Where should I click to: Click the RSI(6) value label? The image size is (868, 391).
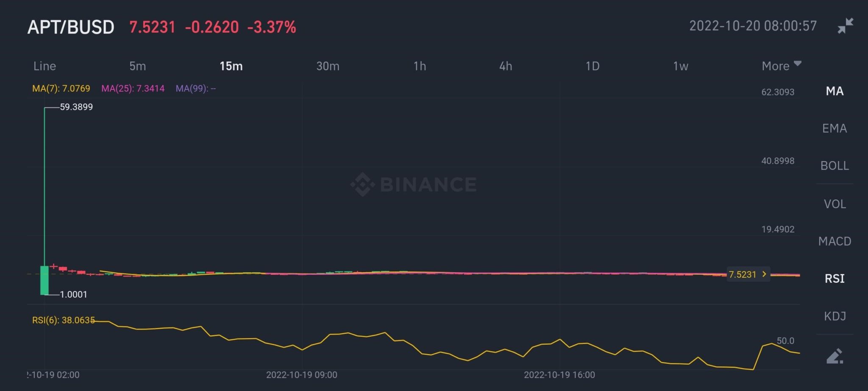pos(63,320)
